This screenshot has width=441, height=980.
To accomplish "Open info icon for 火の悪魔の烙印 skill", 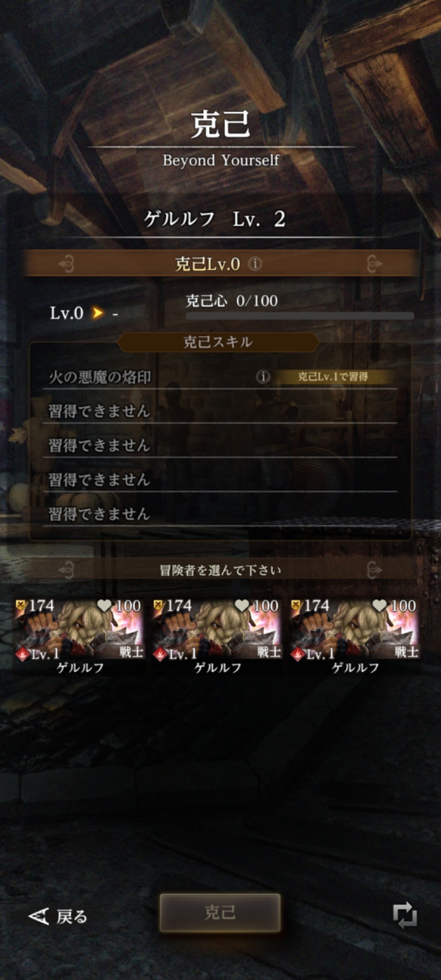I will tap(263, 377).
